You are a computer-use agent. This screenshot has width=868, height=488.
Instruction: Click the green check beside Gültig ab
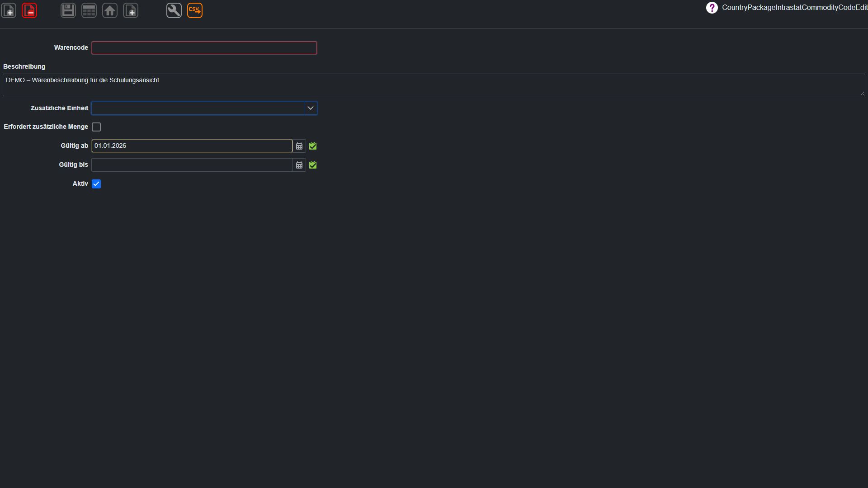click(x=313, y=146)
